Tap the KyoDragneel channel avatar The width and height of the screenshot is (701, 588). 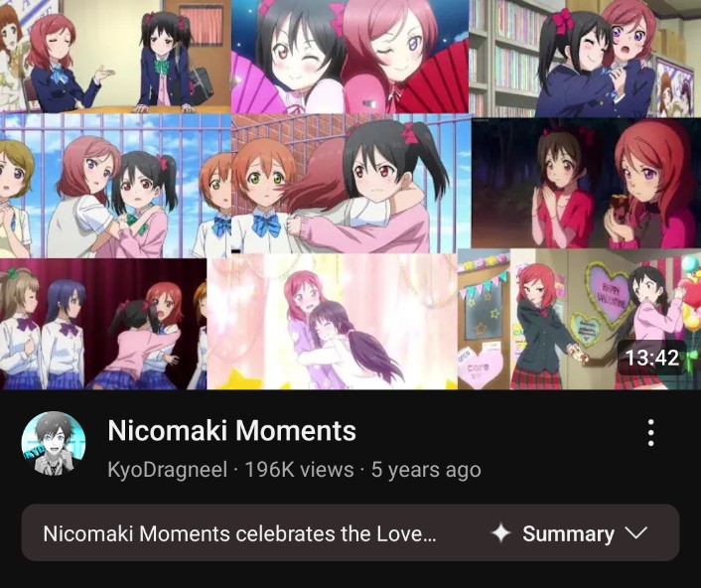(54, 444)
